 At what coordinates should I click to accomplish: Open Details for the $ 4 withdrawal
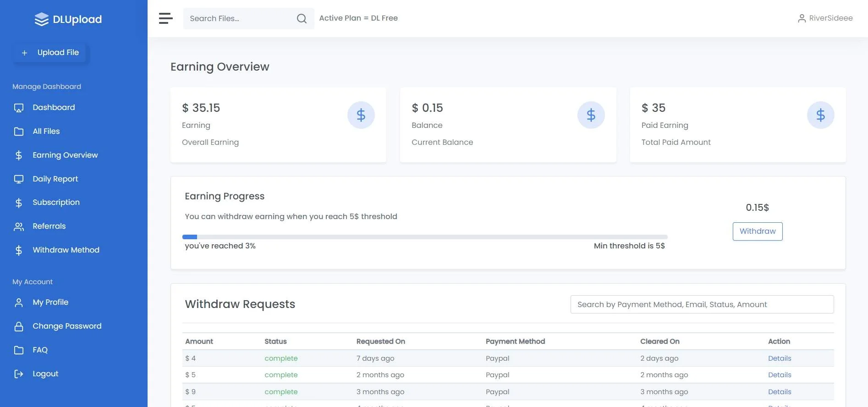[780, 358]
